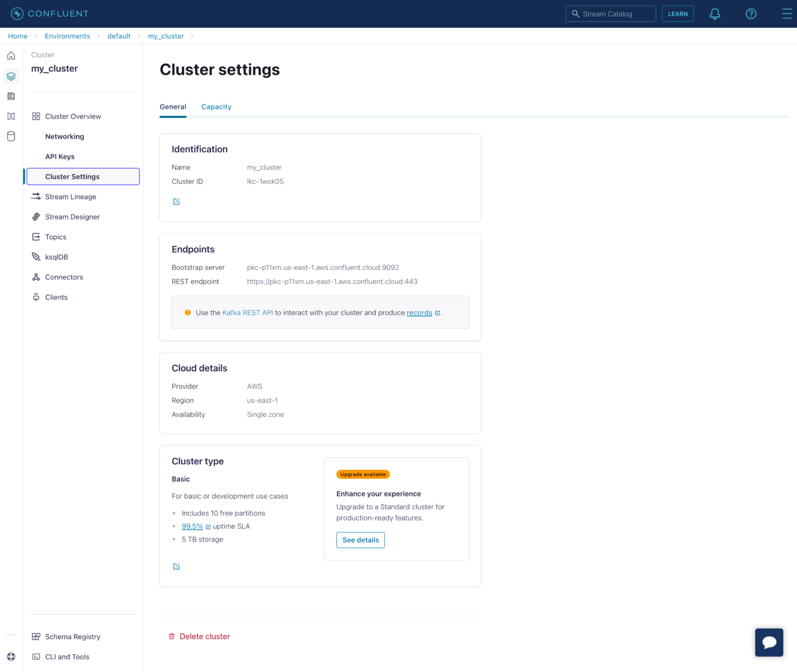This screenshot has width=797, height=672.
Task: Click Delete cluster
Action: tap(205, 636)
